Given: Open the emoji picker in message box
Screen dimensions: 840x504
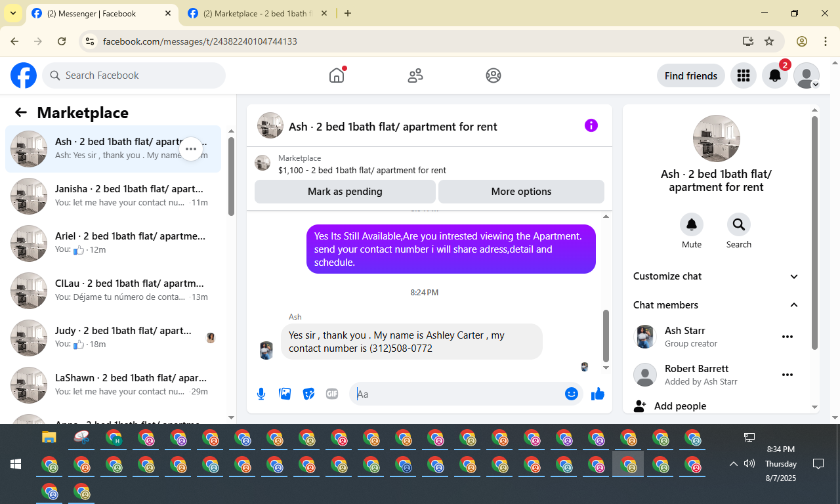Looking at the screenshot, I should [572, 394].
